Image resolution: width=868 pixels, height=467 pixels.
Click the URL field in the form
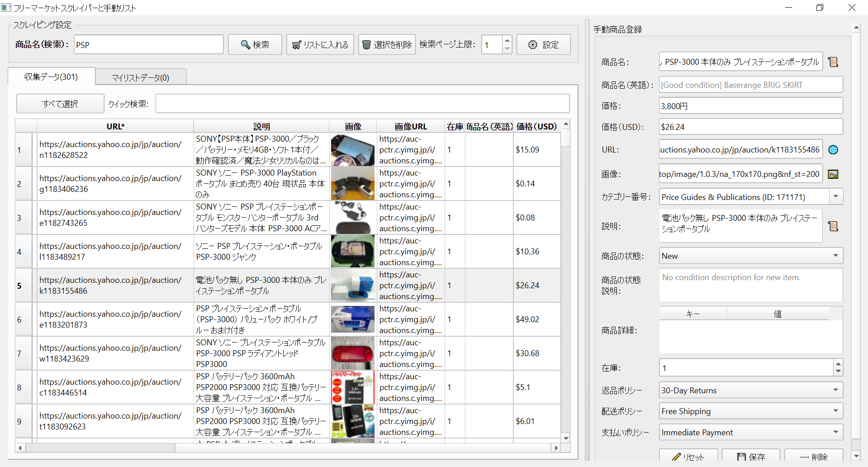[740, 149]
